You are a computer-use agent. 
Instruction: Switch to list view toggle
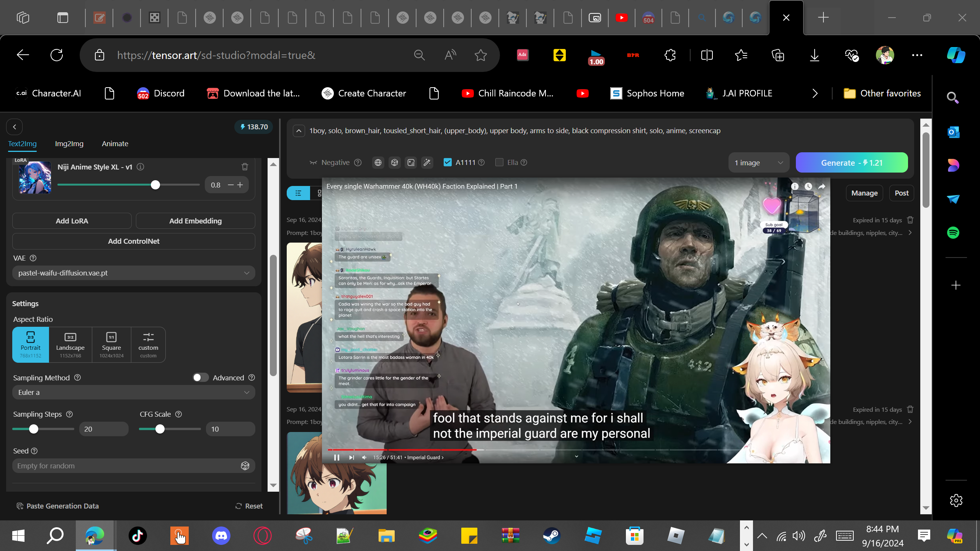coord(298,193)
